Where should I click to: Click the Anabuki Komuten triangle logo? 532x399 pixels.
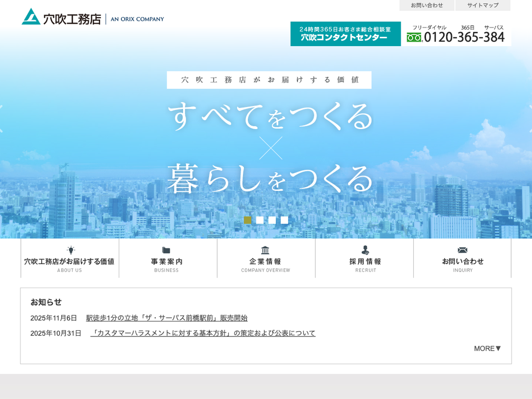[31, 17]
